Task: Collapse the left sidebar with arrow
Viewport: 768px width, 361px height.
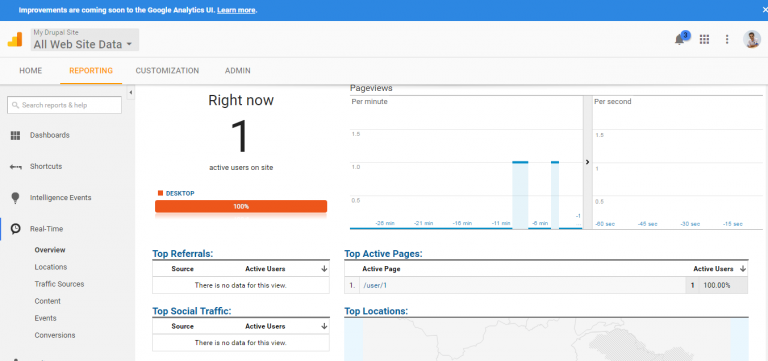Action: click(x=130, y=92)
